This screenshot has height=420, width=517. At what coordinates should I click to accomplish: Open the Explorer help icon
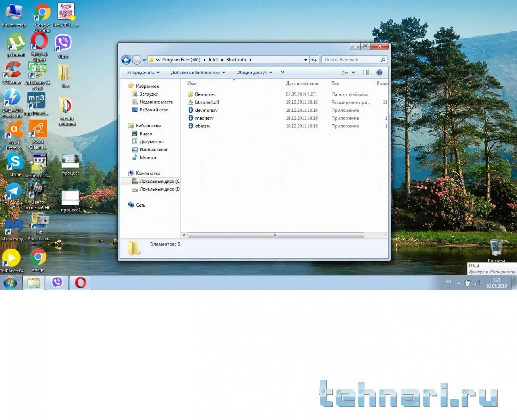[379, 73]
